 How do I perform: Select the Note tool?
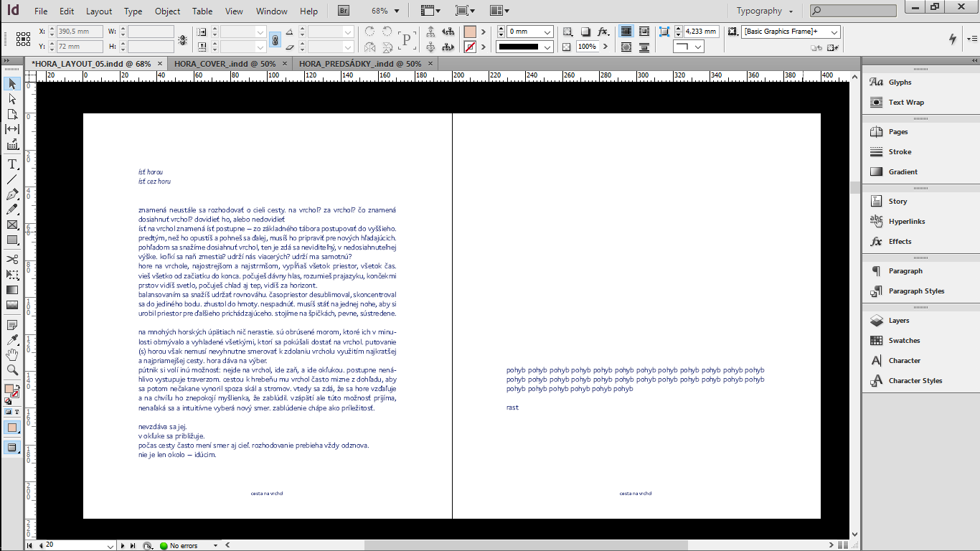[12, 324]
